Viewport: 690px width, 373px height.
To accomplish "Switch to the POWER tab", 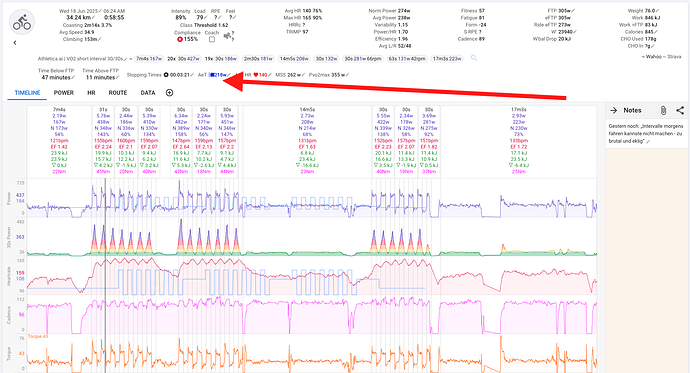I will (x=64, y=93).
